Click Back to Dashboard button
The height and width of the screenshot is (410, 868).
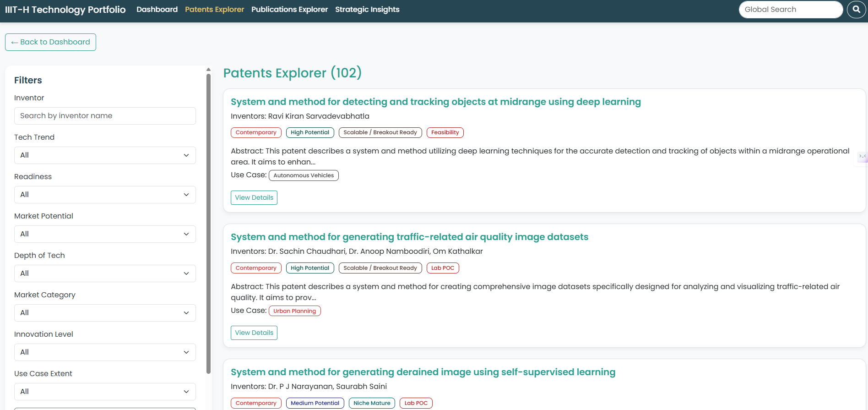pyautogui.click(x=50, y=42)
